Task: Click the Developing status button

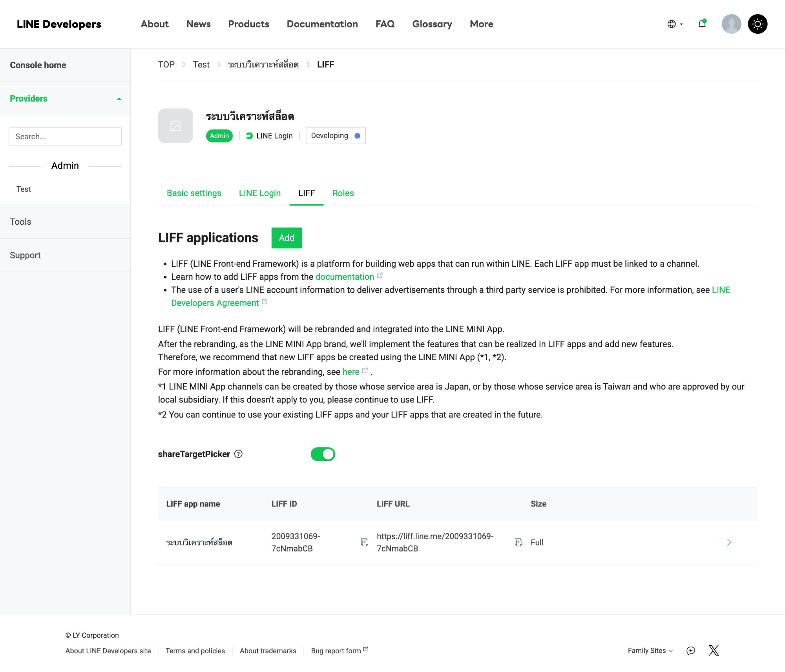Action: click(335, 136)
